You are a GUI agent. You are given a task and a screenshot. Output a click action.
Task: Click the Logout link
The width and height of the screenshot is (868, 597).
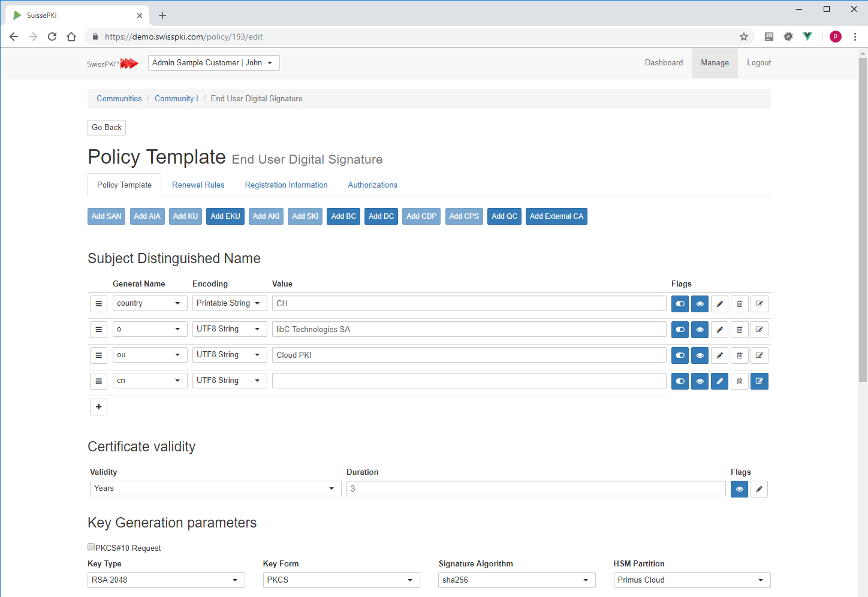click(759, 63)
